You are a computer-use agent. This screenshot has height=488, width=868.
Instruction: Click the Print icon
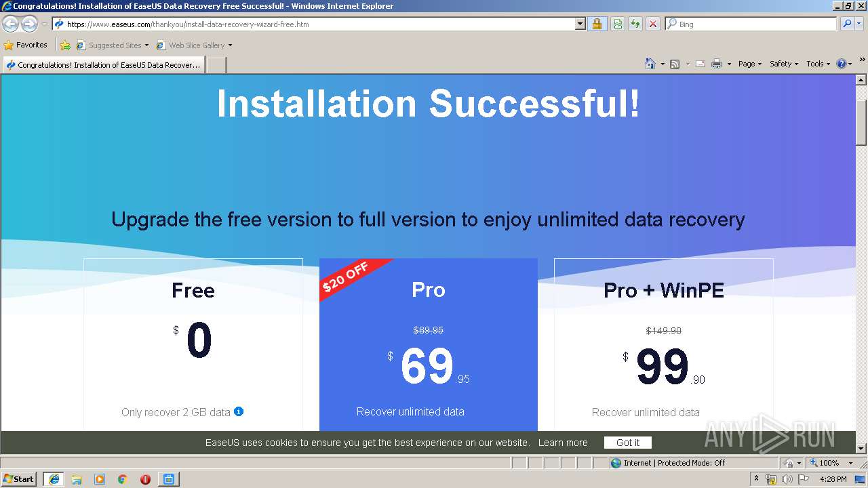pos(717,64)
